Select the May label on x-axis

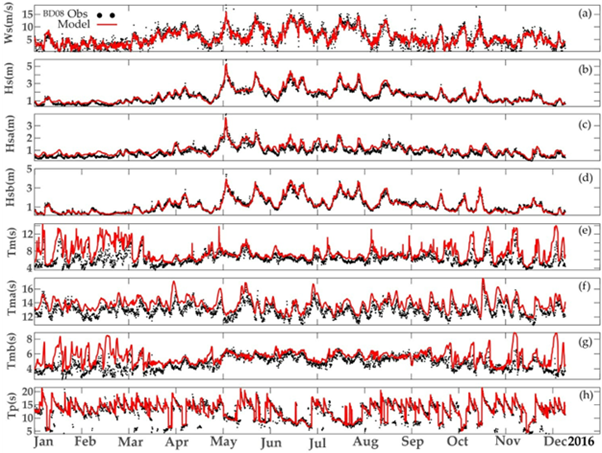(x=227, y=441)
